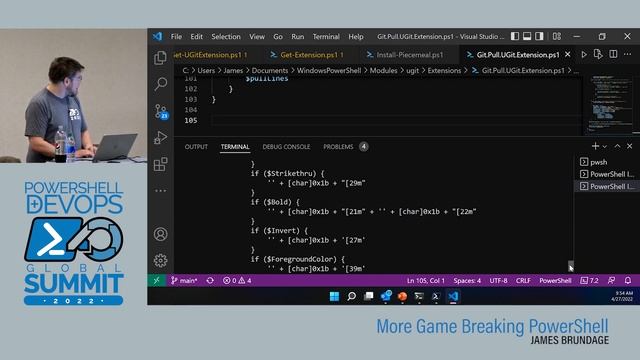The height and width of the screenshot is (360, 640).
Task: Click the code minimap preview
Action: (610, 104)
